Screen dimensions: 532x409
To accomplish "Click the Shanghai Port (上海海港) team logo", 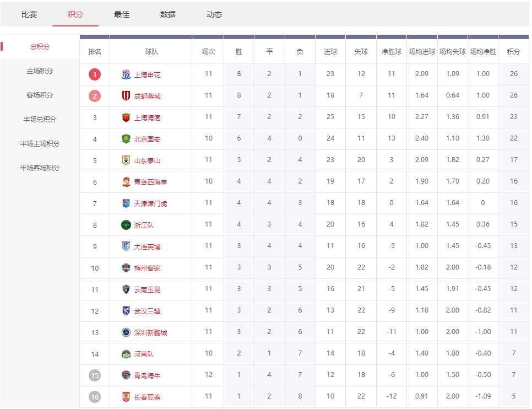I will pos(126,117).
